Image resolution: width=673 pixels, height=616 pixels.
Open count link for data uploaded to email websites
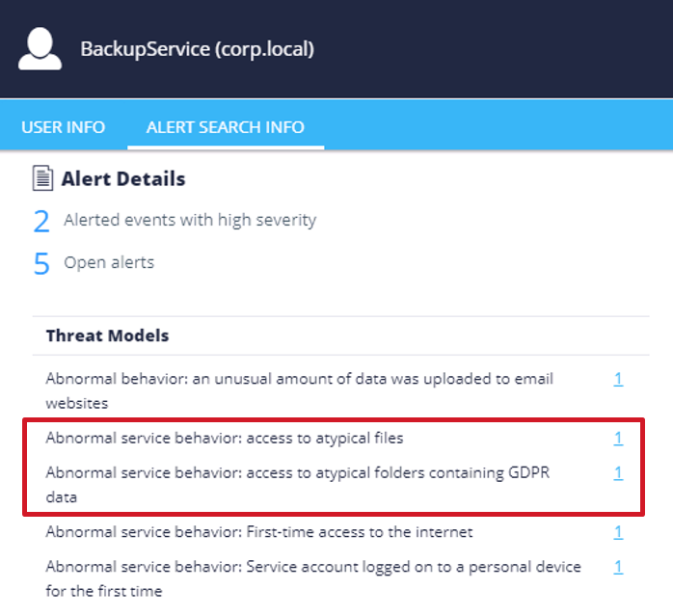pos(618,379)
